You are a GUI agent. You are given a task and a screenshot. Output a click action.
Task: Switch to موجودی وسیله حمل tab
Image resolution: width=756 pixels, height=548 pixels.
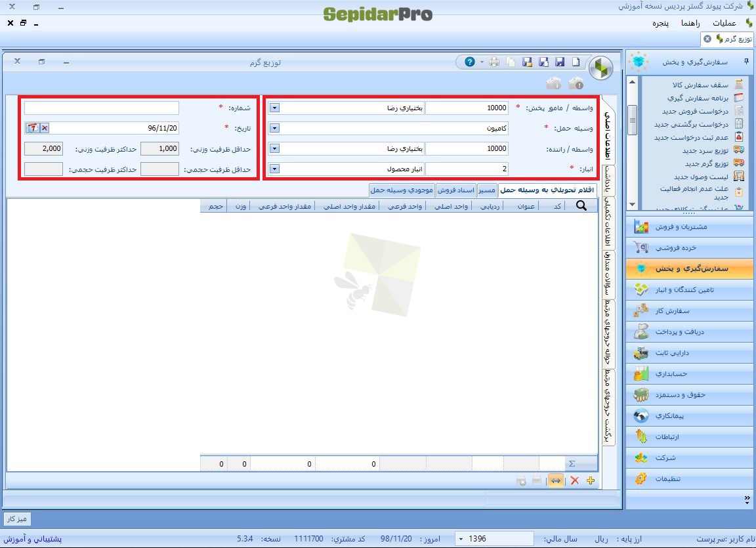coord(402,190)
